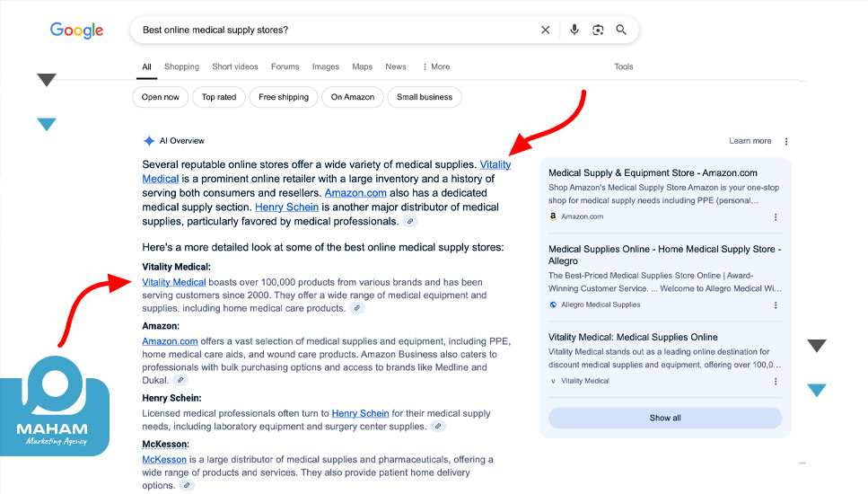Viewport: 868px width, 494px height.
Task: Click Vitality Medical favicon in source card
Action: tap(553, 381)
